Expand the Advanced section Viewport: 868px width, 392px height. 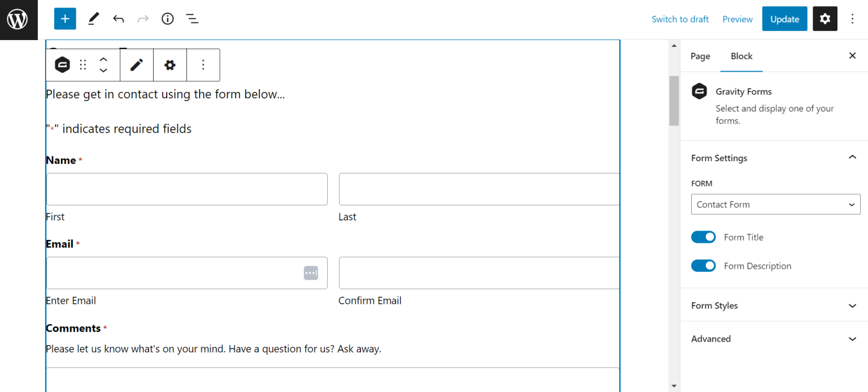coord(774,339)
